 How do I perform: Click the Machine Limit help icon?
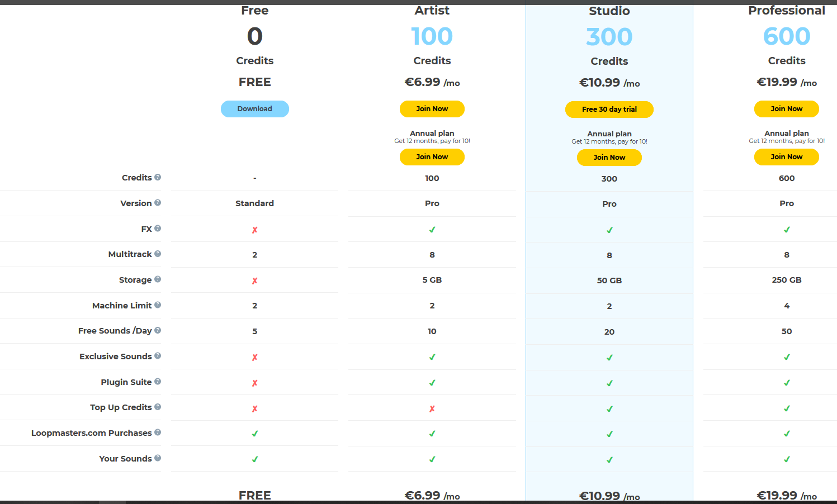[x=158, y=305]
